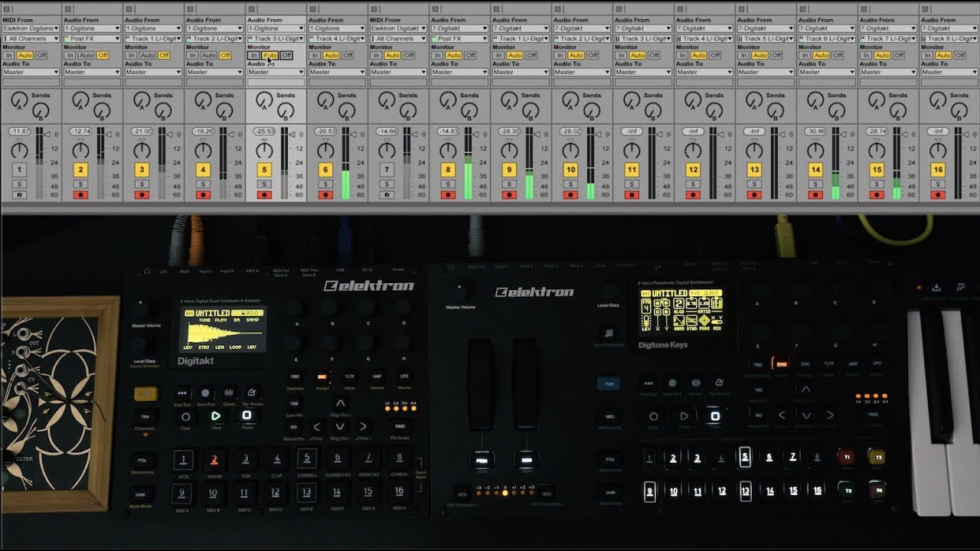This screenshot has height=551, width=980.
Task: Solo track 3
Action: click(142, 184)
